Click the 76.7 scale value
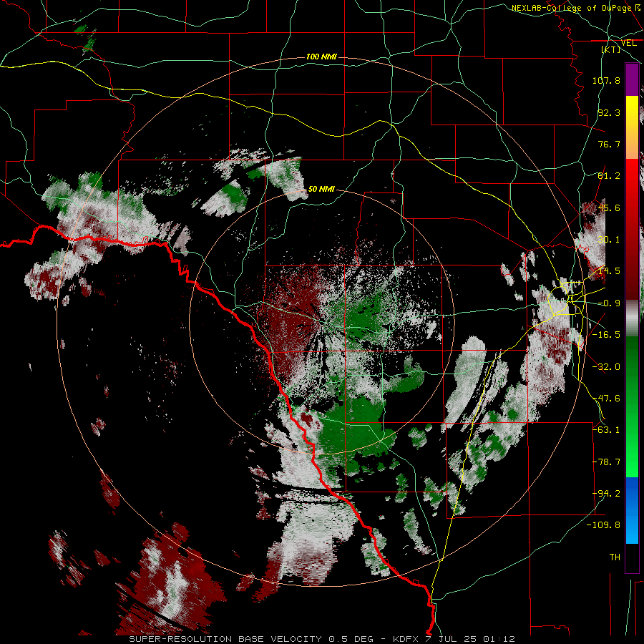Screen dimensions: 644x644 (609, 144)
